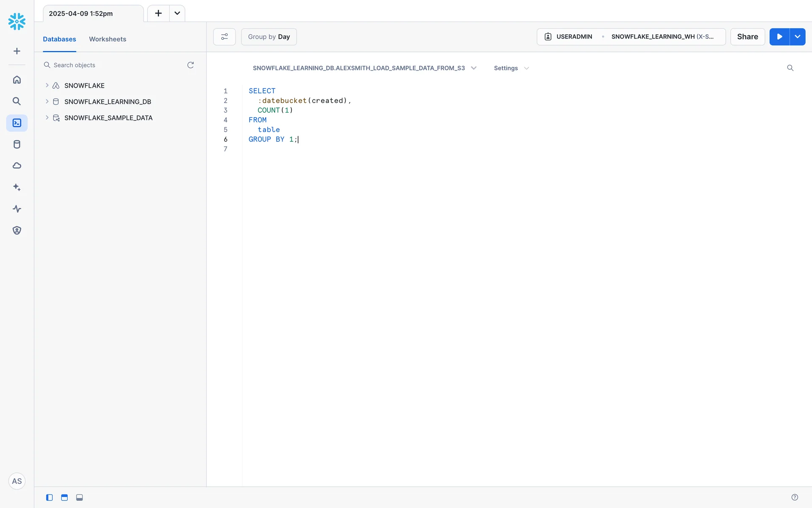
Task: Expand the SNOWFLAKE_LEARNING_DB tree node
Action: (47, 102)
